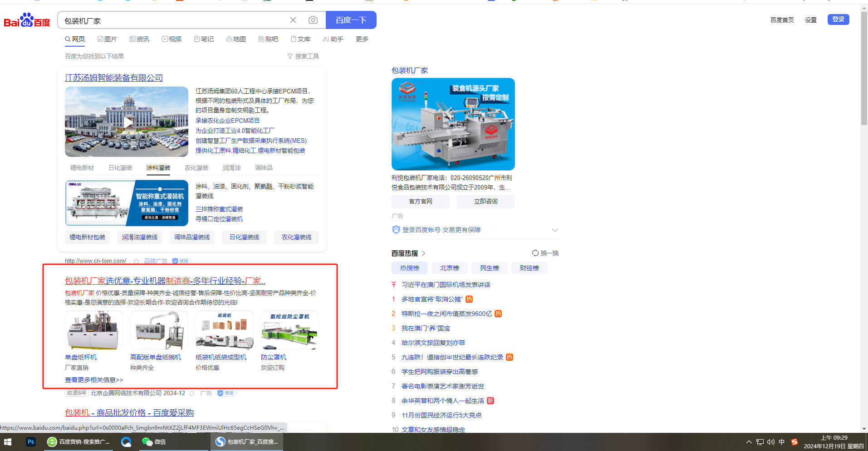The width and height of the screenshot is (868, 451).
Task: Launch Photoshop from the taskbar
Action: pos(31,442)
